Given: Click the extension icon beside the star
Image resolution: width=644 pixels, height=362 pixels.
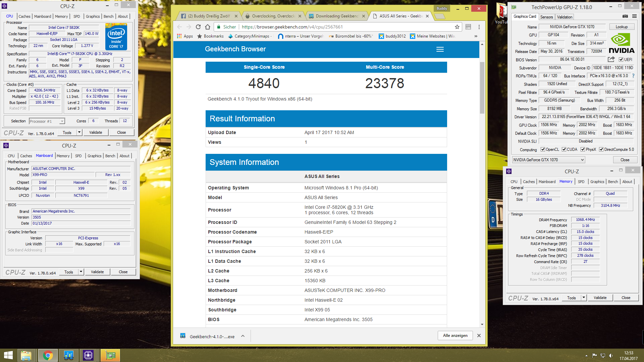Looking at the screenshot, I should click(x=468, y=27).
